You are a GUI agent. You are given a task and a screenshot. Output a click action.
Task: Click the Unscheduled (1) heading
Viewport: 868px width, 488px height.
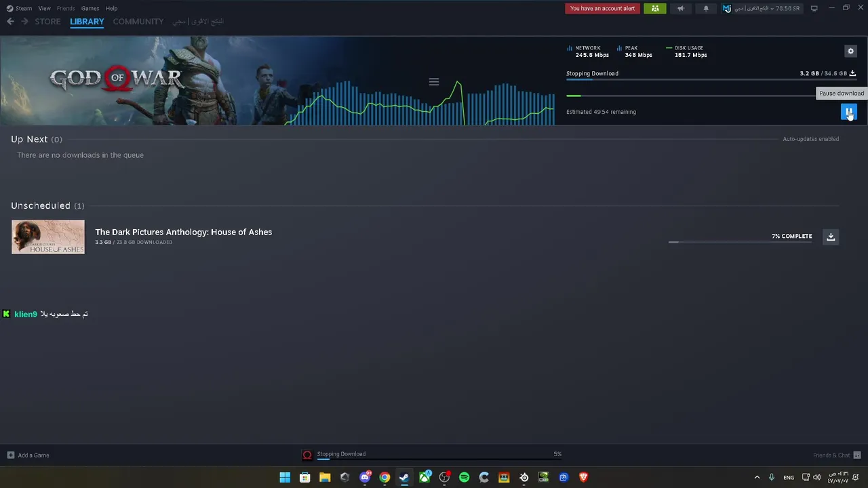tap(47, 205)
